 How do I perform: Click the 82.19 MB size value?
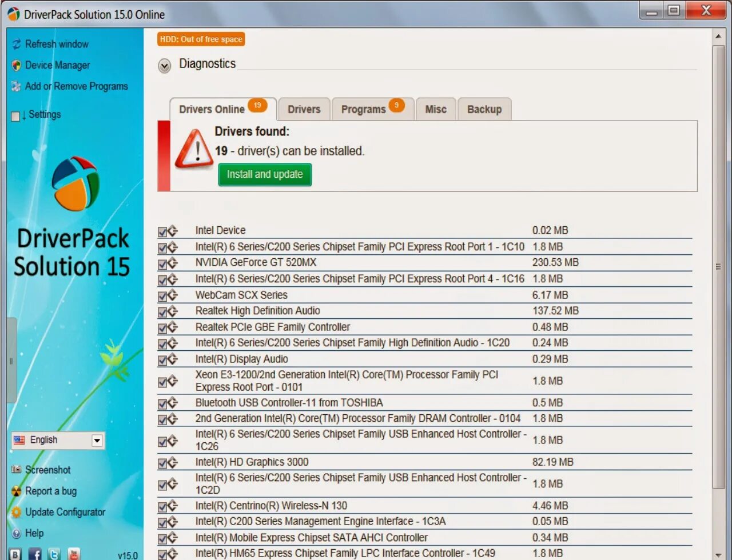point(552,462)
